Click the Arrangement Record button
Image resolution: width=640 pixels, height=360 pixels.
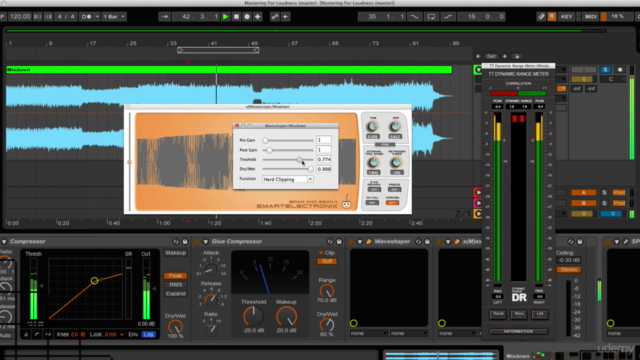[x=247, y=17]
